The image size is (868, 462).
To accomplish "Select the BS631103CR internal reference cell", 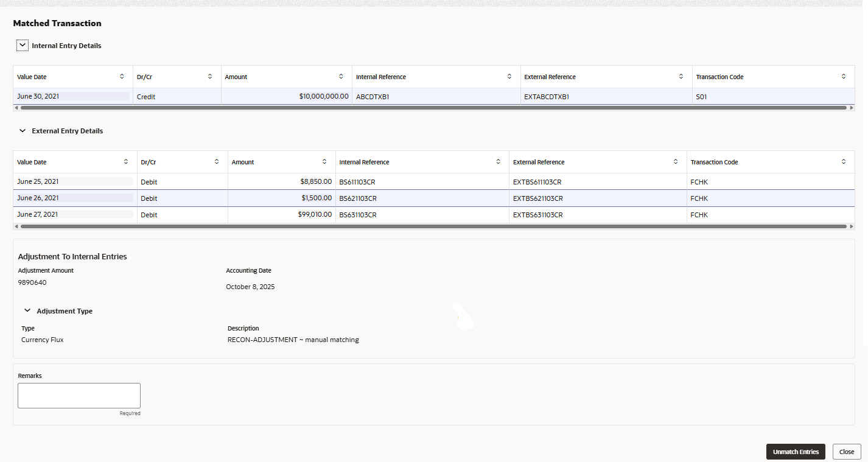I will click(422, 214).
